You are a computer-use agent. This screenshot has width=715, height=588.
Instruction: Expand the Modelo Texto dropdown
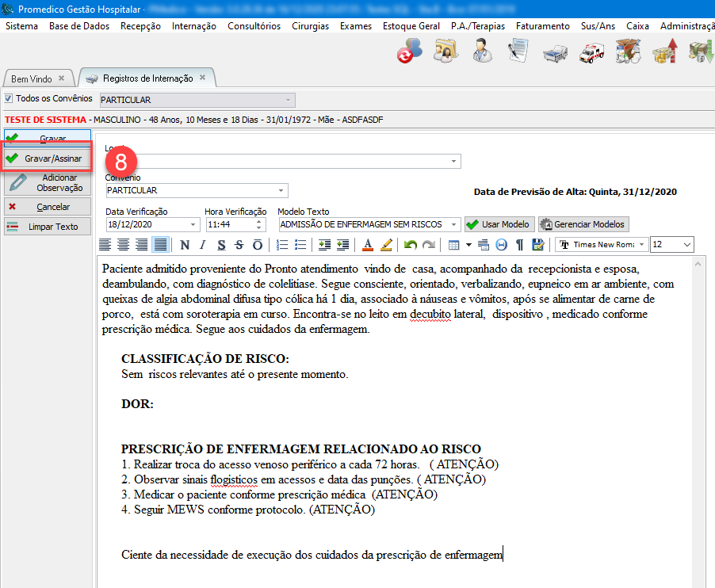point(454,224)
